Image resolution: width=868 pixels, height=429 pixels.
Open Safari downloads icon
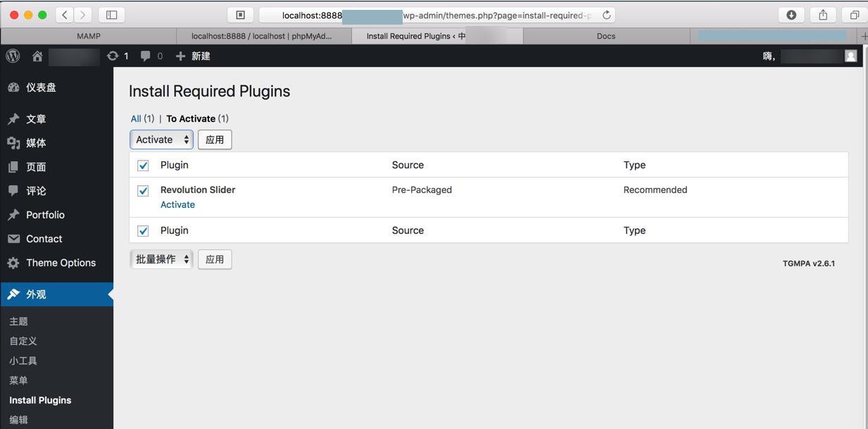coord(791,15)
